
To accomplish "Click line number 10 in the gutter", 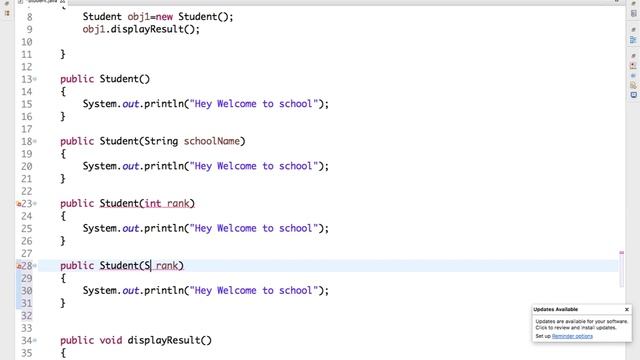I will click(x=27, y=42).
